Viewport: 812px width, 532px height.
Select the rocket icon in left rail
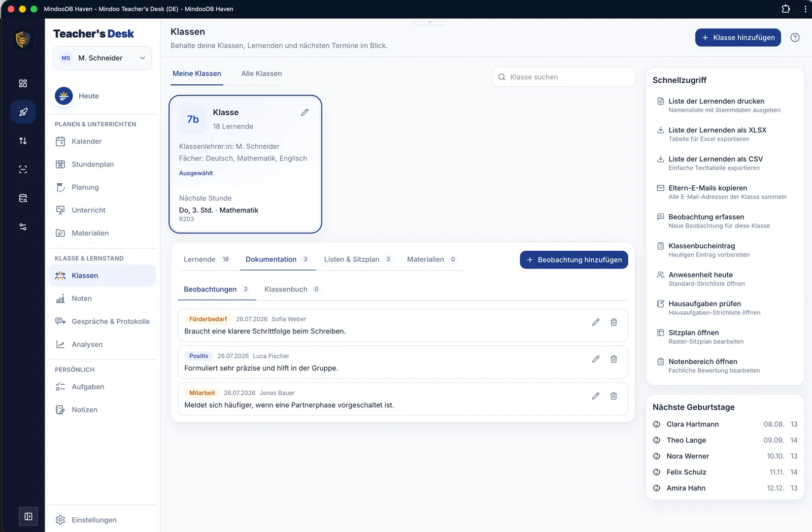point(23,112)
